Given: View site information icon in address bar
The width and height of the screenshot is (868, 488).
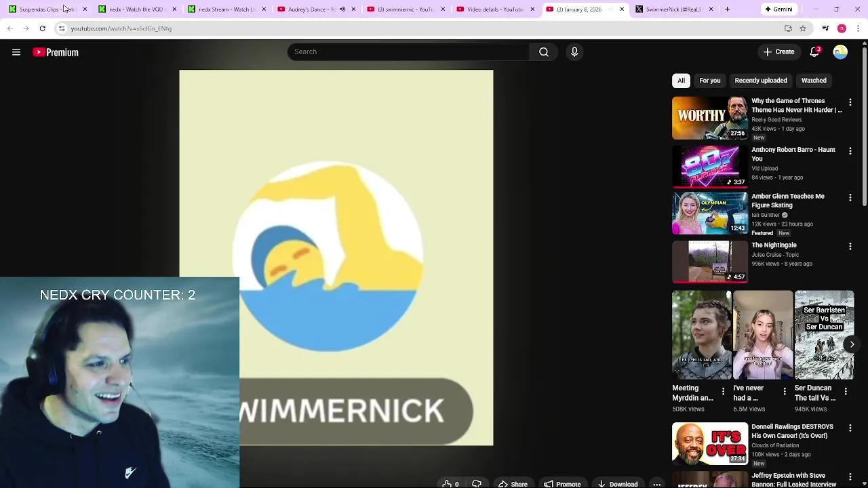Looking at the screenshot, I should 61,28.
